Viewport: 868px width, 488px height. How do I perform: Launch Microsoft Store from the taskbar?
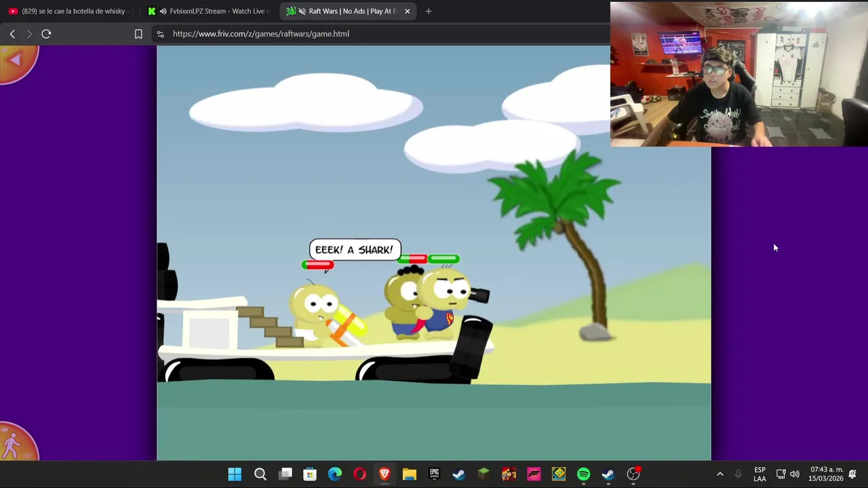310,474
